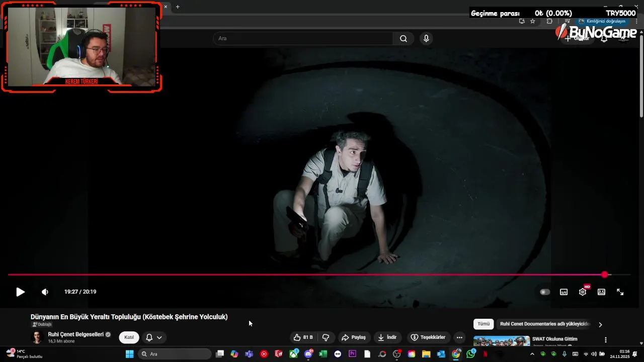Dislike the video
644x362 pixels.
(326, 337)
